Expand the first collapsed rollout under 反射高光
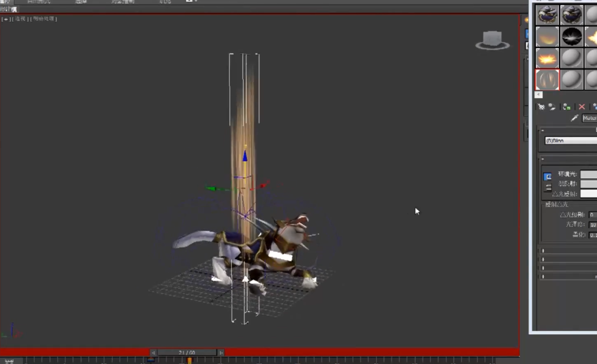The image size is (597, 364). [568, 251]
